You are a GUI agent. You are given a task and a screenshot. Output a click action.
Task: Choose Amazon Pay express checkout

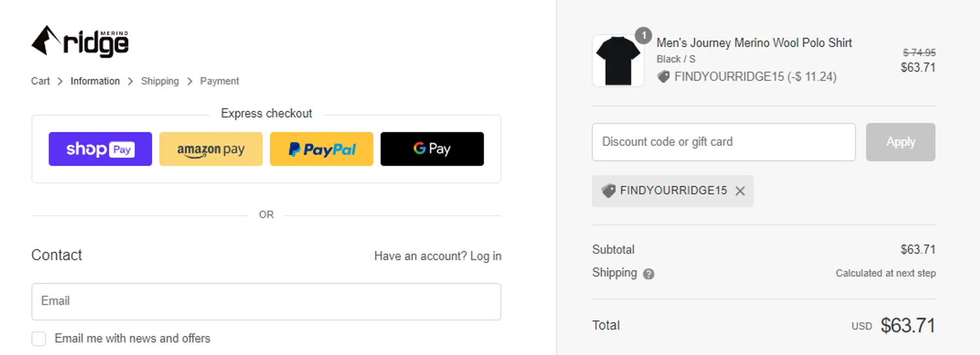(210, 149)
